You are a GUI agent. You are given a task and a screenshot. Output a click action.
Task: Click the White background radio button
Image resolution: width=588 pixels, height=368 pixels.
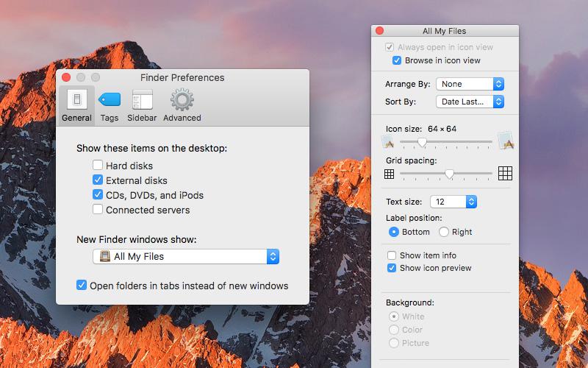(394, 316)
